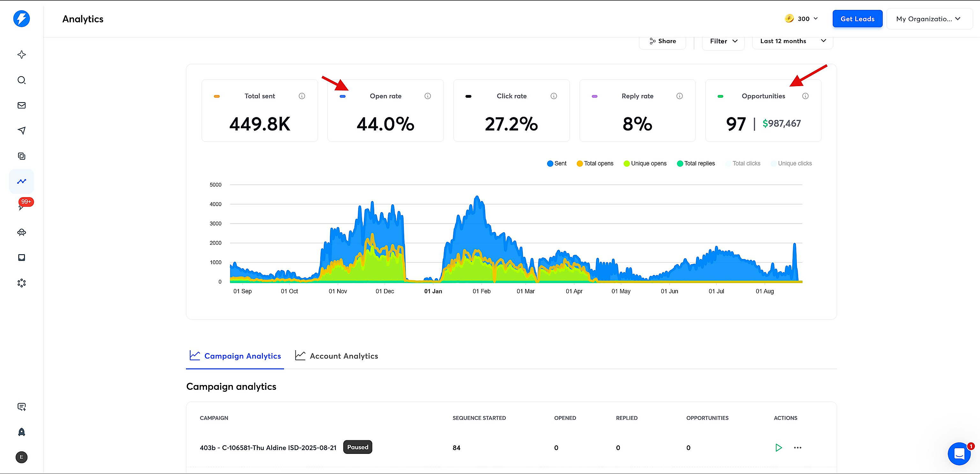Click the orange Total sent color marker
This screenshot has height=474, width=980.
coord(217,96)
